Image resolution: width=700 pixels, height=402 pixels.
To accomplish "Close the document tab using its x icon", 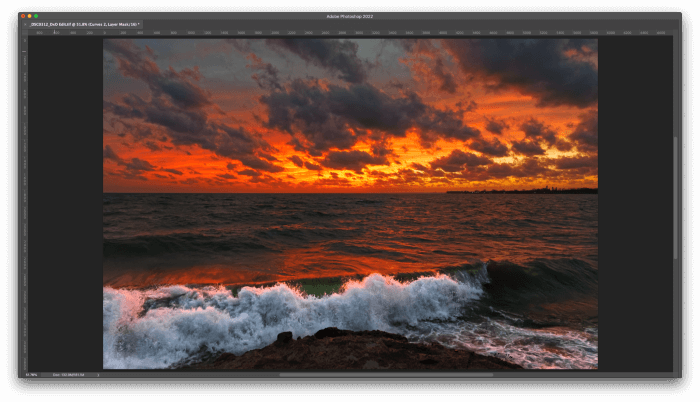I will click(x=25, y=25).
